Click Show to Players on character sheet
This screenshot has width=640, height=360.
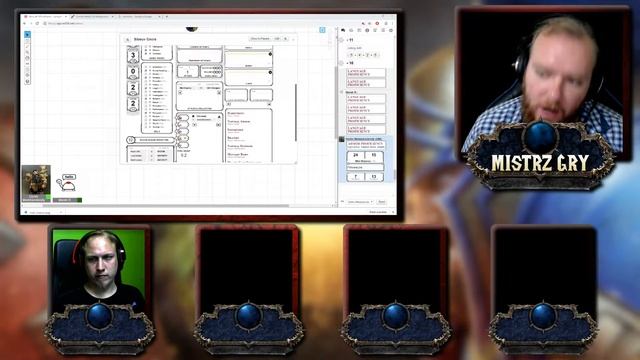(x=260, y=39)
